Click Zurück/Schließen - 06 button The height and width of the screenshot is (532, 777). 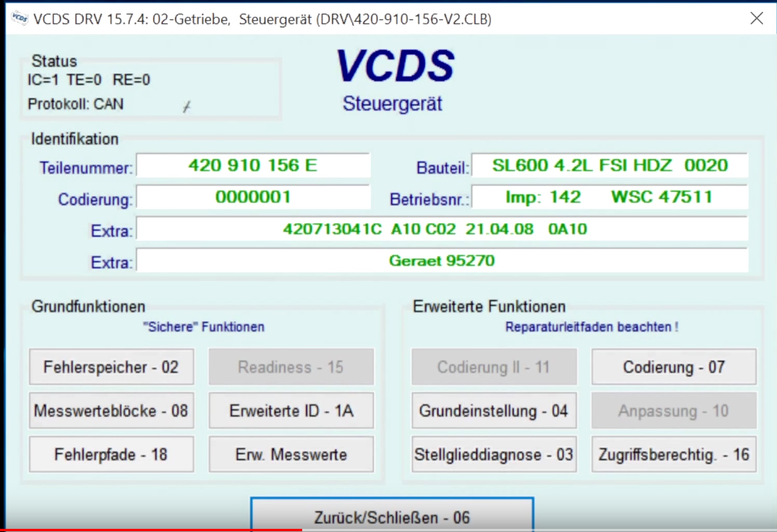(x=392, y=514)
